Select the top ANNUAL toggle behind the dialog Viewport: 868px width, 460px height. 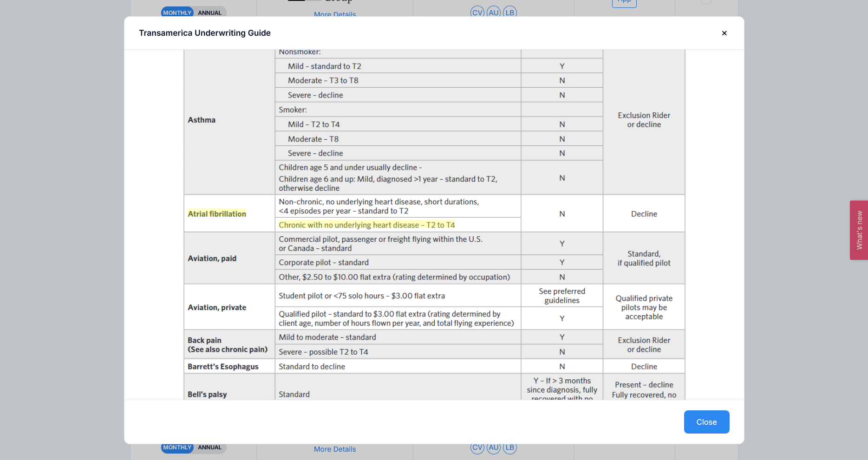pyautogui.click(x=210, y=13)
